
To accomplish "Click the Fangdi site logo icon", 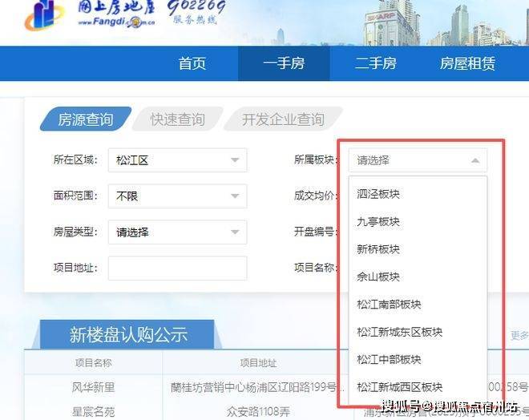I will (x=44, y=15).
